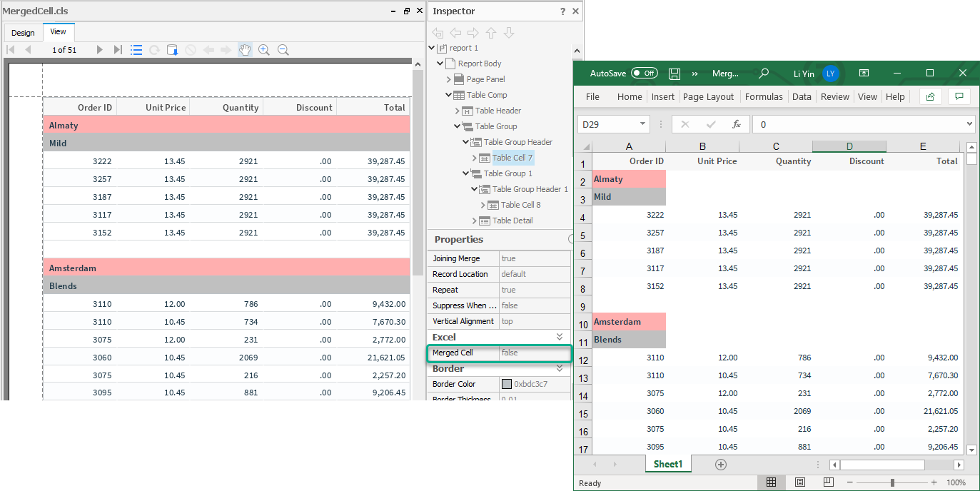Screen dimensions: 980x491
Task: Select Excel column D header
Action: coord(849,146)
